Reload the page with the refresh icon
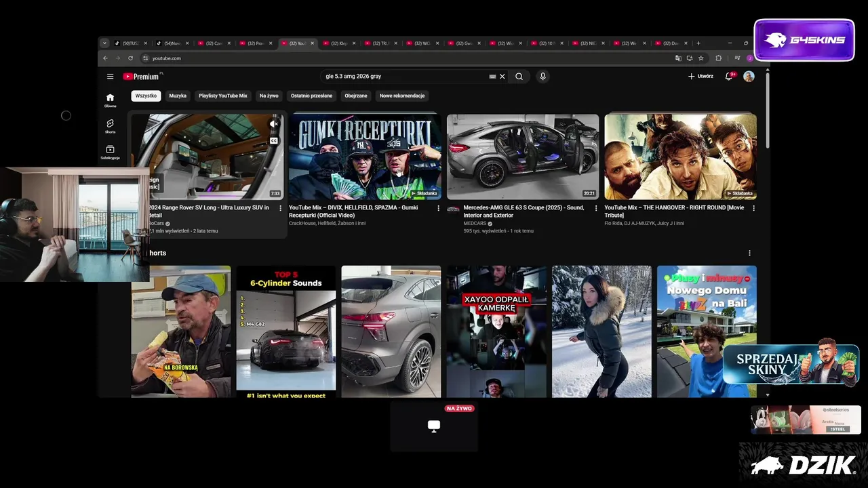This screenshot has width=868, height=488. pyautogui.click(x=131, y=58)
